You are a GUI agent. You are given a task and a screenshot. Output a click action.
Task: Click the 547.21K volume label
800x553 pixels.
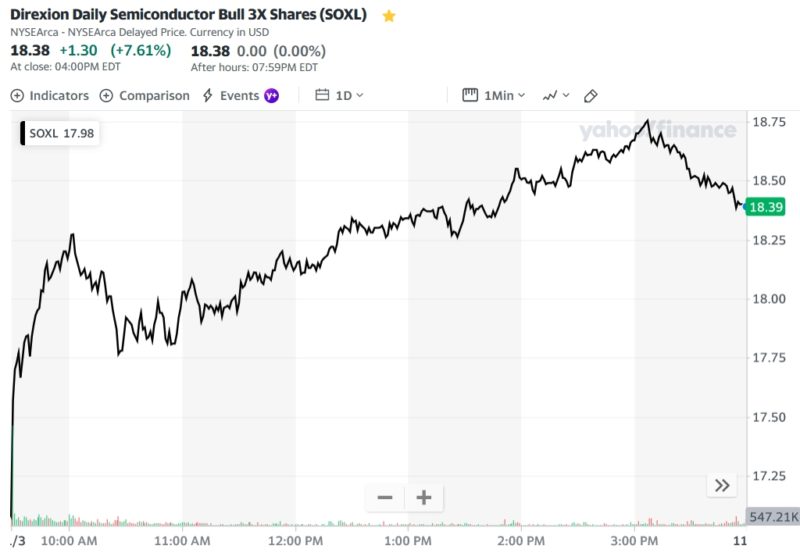tap(773, 516)
